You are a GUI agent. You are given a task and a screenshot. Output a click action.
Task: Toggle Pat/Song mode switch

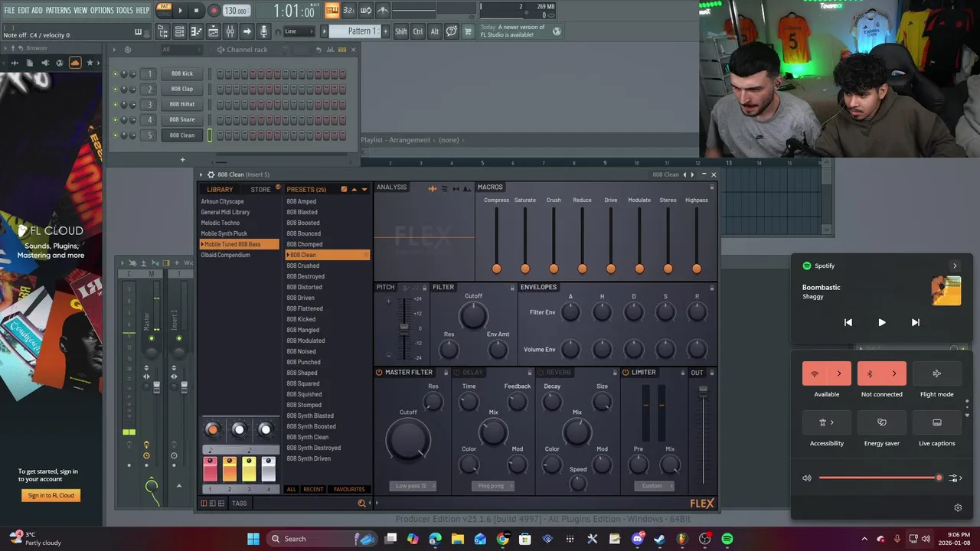(x=164, y=10)
